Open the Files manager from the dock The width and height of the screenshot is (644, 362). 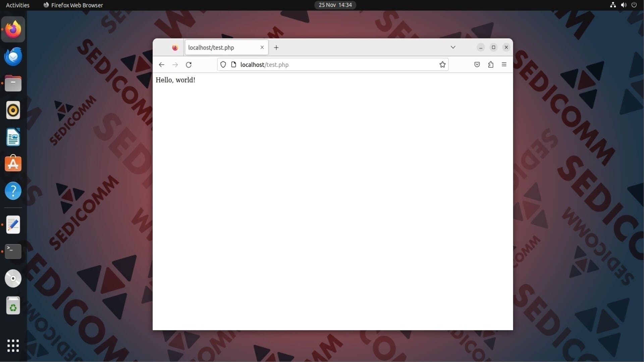pyautogui.click(x=13, y=83)
